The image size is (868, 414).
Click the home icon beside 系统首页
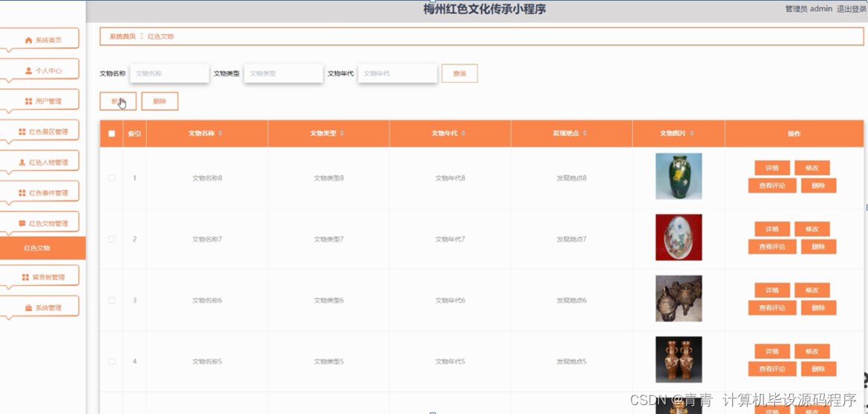click(29, 40)
